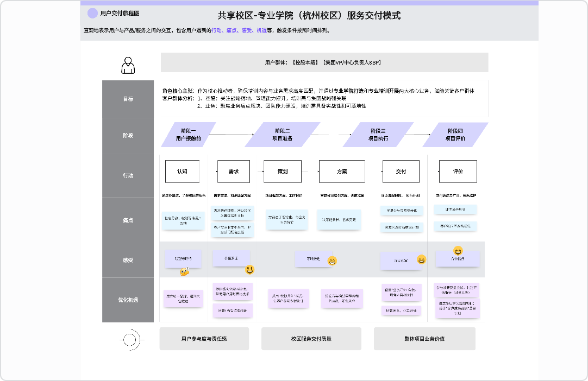Screen dimensions: 588x381
Task: Select the 感受 row label in sidebar
Action: pyautogui.click(x=128, y=260)
